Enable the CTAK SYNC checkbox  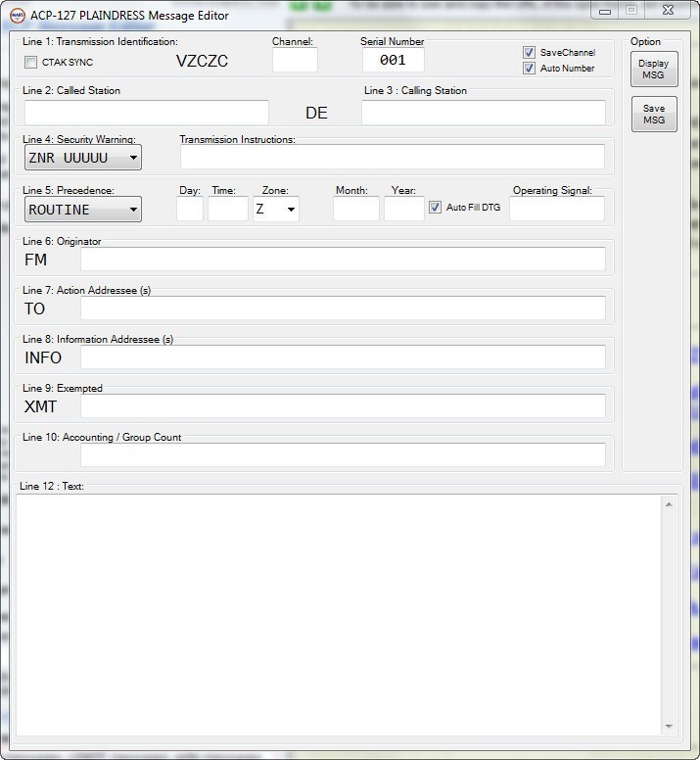(x=30, y=62)
